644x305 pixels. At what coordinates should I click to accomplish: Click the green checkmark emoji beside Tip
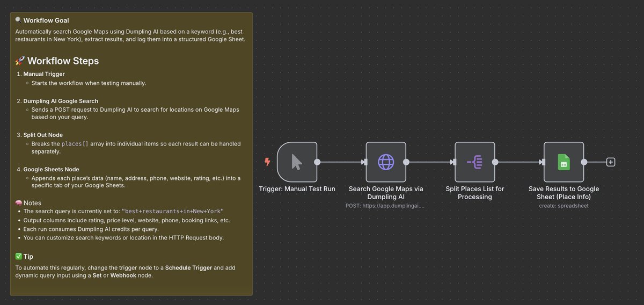point(19,257)
